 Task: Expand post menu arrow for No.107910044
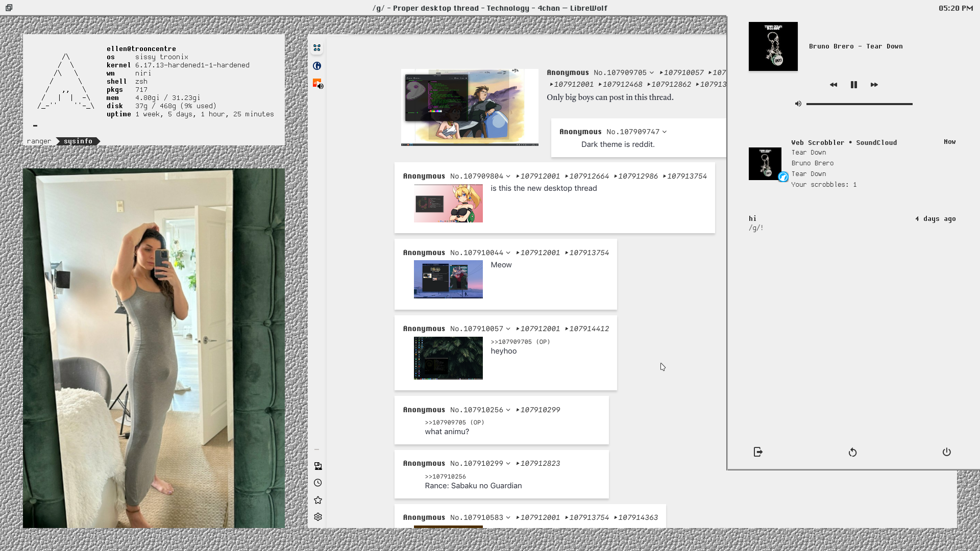[x=508, y=253]
